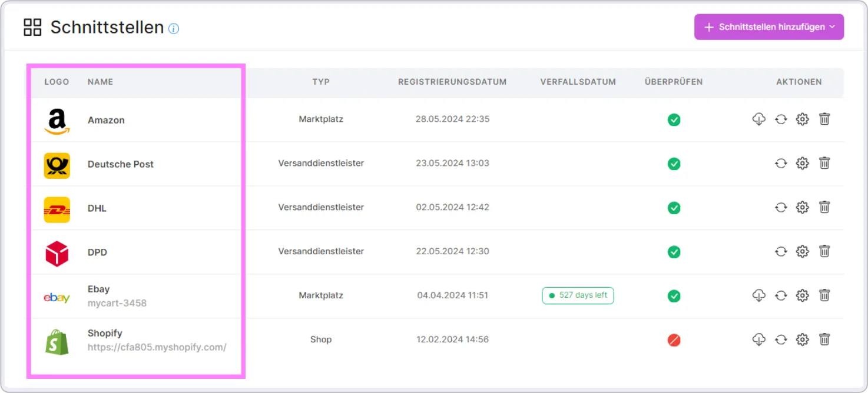The height and width of the screenshot is (393, 868).
Task: Refresh the DPD interface
Action: (x=781, y=252)
